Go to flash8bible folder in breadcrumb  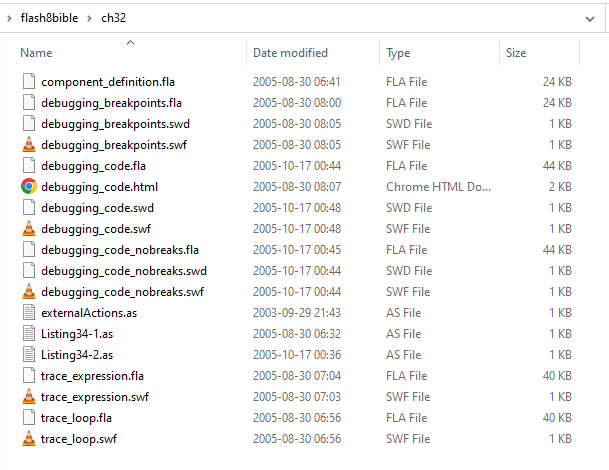click(49, 18)
